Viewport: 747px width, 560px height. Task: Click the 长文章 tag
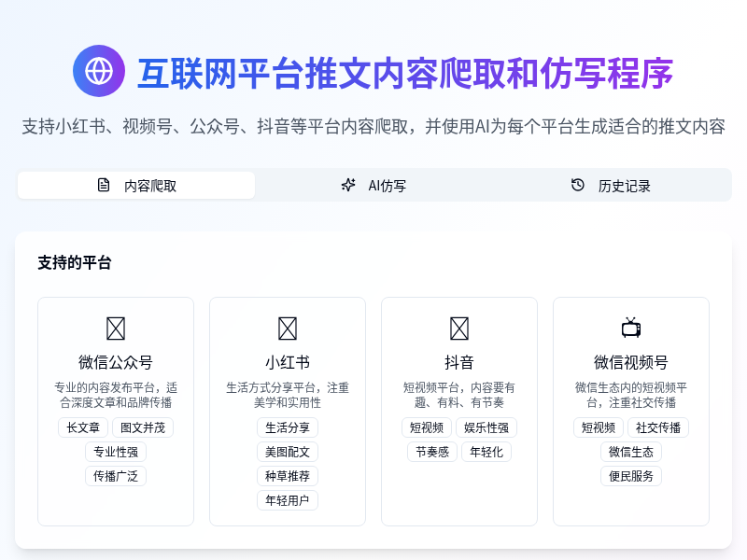[83, 427]
